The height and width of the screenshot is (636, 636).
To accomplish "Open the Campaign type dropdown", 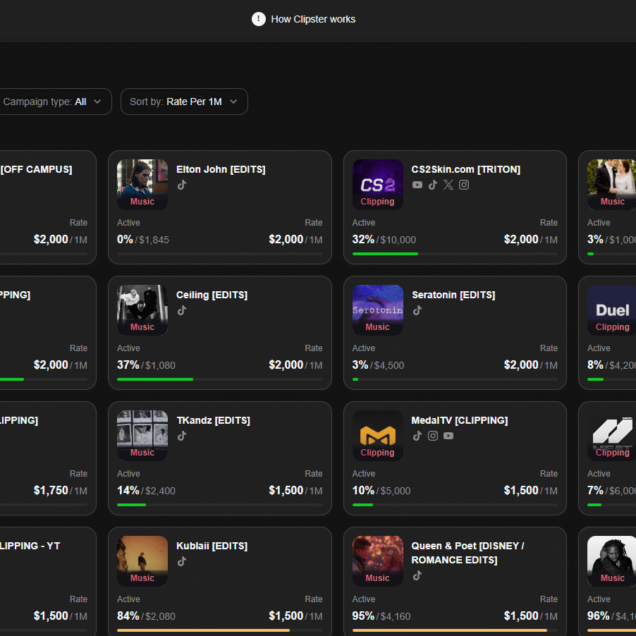I will click(x=53, y=101).
